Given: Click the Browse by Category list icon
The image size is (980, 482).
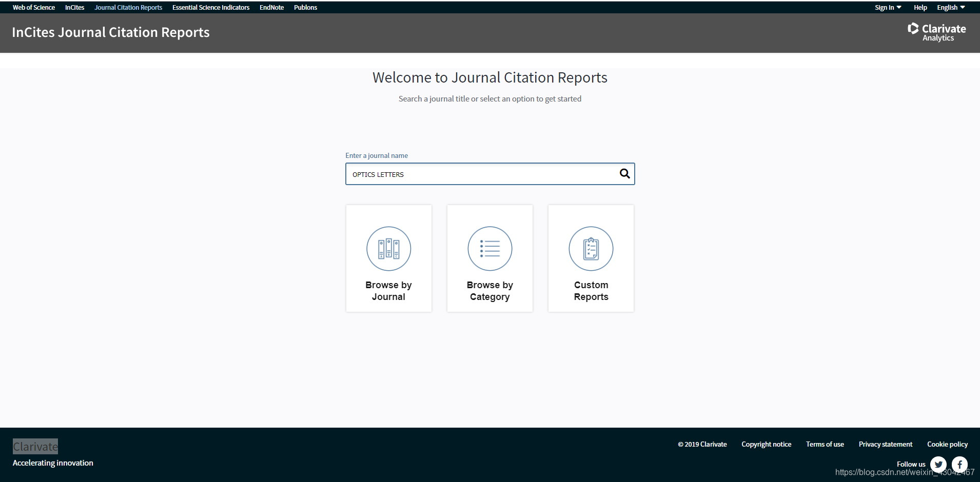Looking at the screenshot, I should coord(489,249).
